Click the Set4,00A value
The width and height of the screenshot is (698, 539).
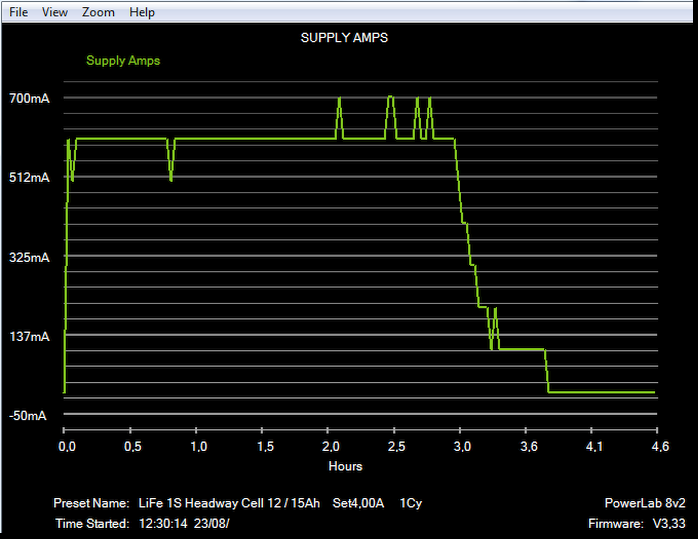click(x=358, y=503)
